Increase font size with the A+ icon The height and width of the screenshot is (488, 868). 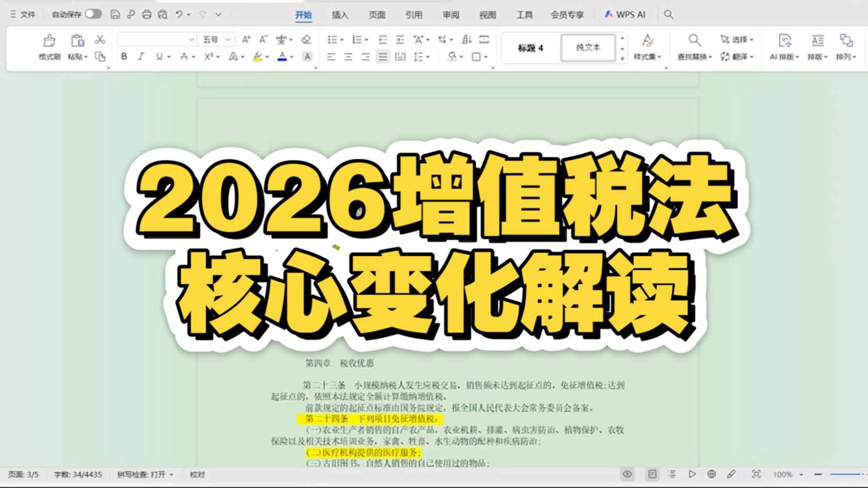pyautogui.click(x=246, y=40)
